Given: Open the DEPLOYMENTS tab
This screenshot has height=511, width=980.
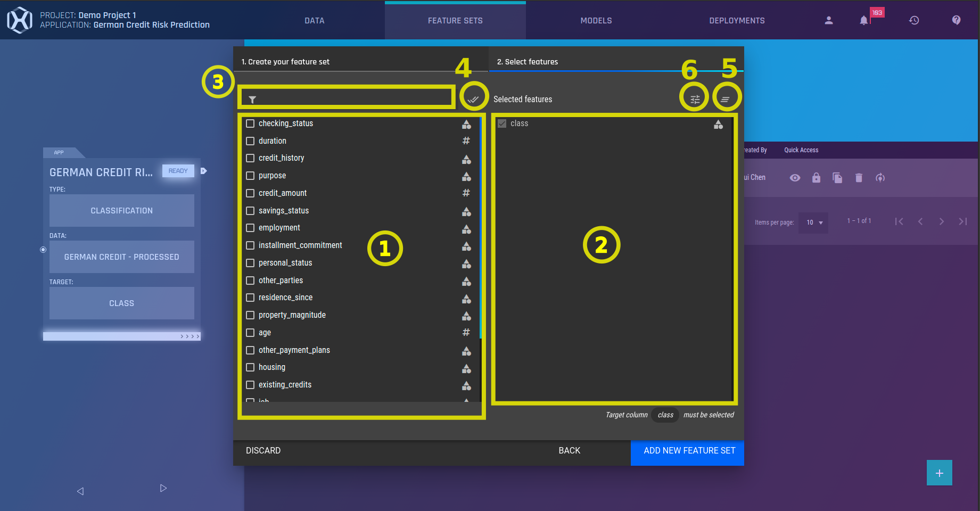Looking at the screenshot, I should point(737,21).
